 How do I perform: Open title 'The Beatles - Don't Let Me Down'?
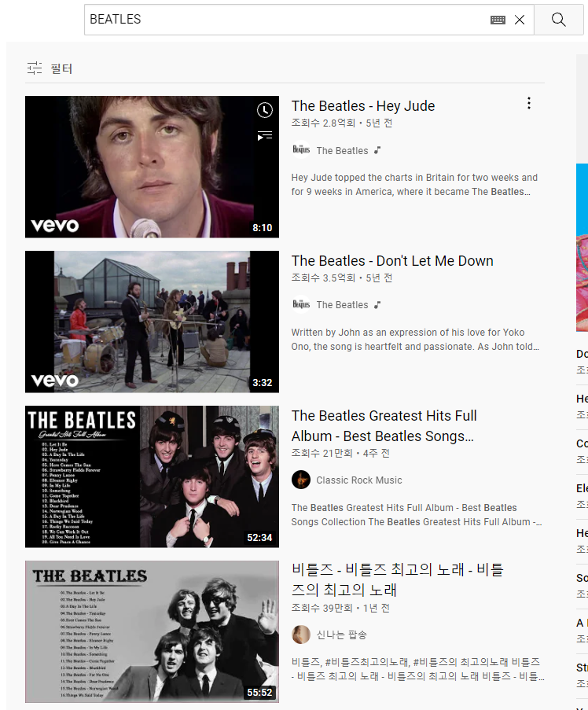(x=392, y=261)
